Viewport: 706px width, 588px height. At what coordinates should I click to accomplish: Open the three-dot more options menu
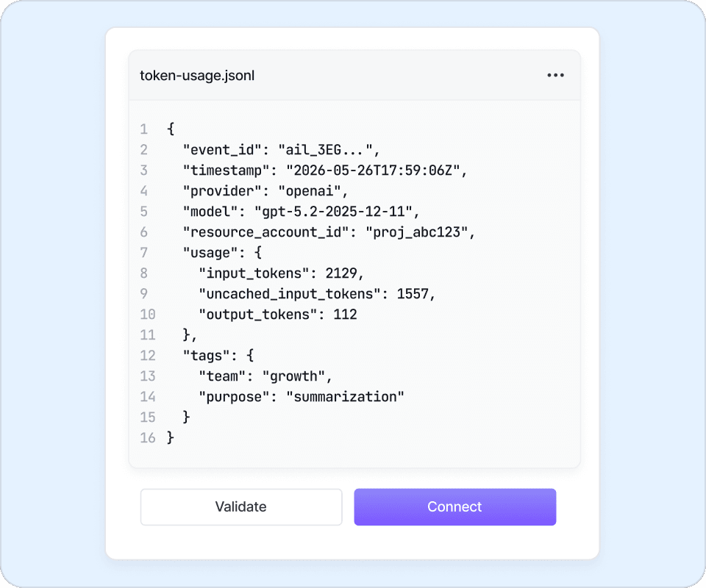pyautogui.click(x=555, y=75)
